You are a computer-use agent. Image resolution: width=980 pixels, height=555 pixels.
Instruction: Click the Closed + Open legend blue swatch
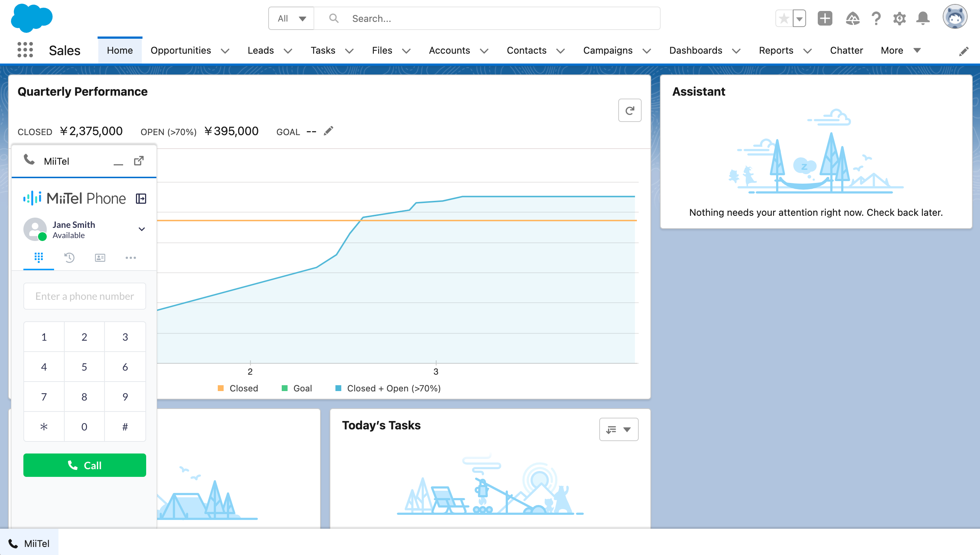tap(338, 388)
